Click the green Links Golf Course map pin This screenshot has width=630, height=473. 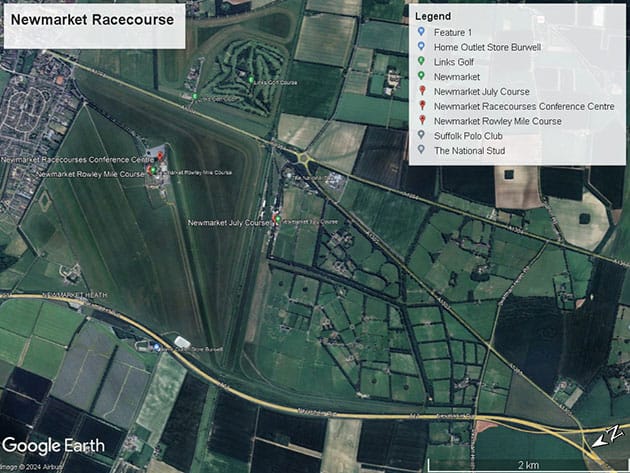click(x=251, y=80)
